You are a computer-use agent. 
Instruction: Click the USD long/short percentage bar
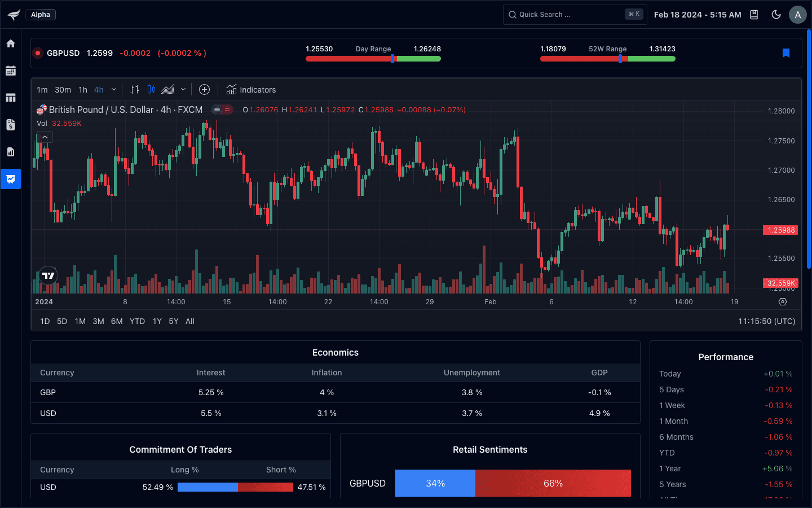[x=235, y=487]
